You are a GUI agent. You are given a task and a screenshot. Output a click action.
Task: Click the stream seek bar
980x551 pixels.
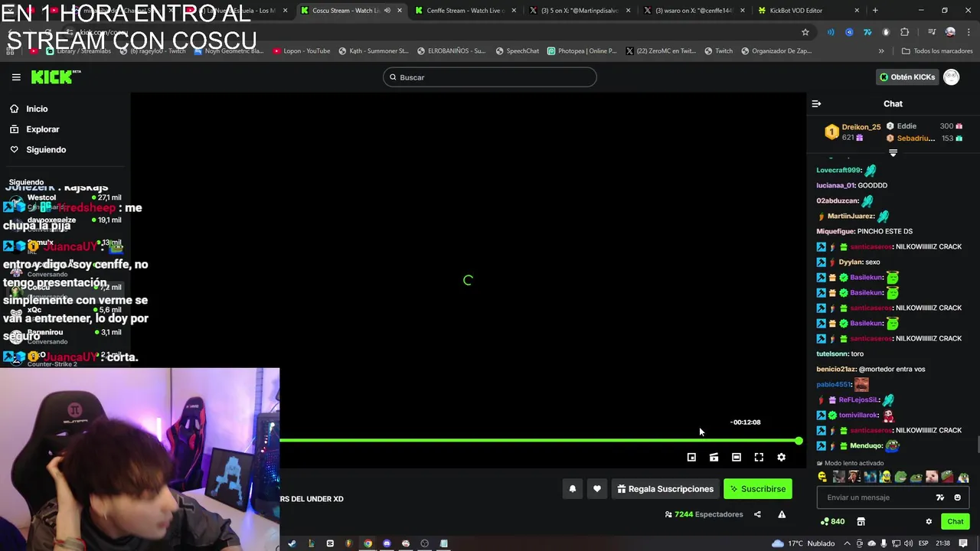(539, 441)
